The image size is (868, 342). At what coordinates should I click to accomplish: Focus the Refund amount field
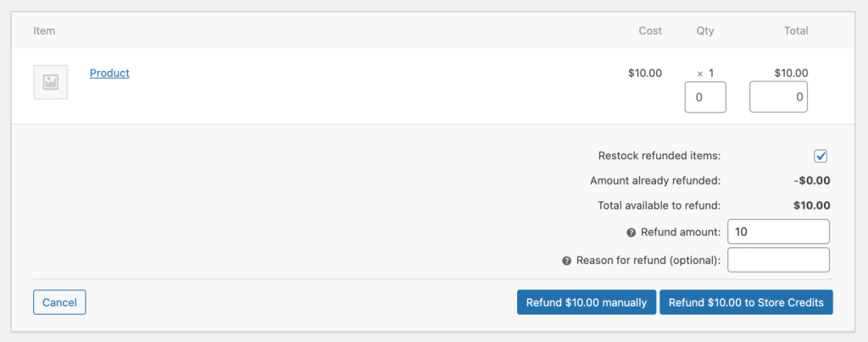click(x=778, y=231)
